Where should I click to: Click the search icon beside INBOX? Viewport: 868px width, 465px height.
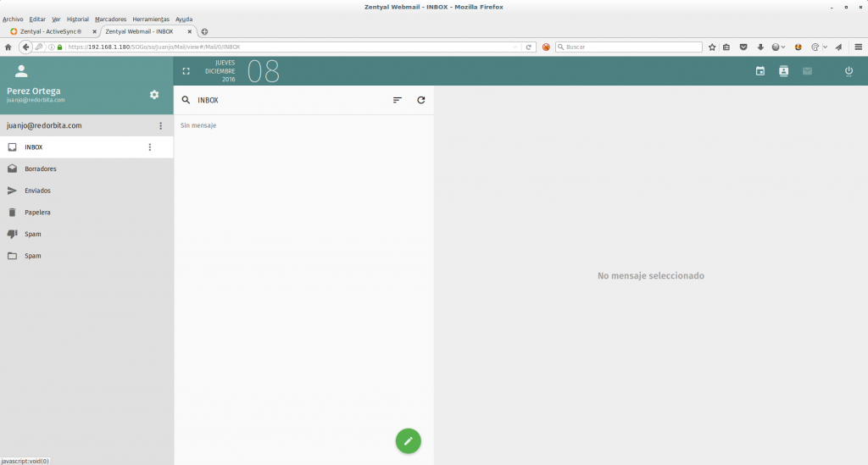coord(186,100)
